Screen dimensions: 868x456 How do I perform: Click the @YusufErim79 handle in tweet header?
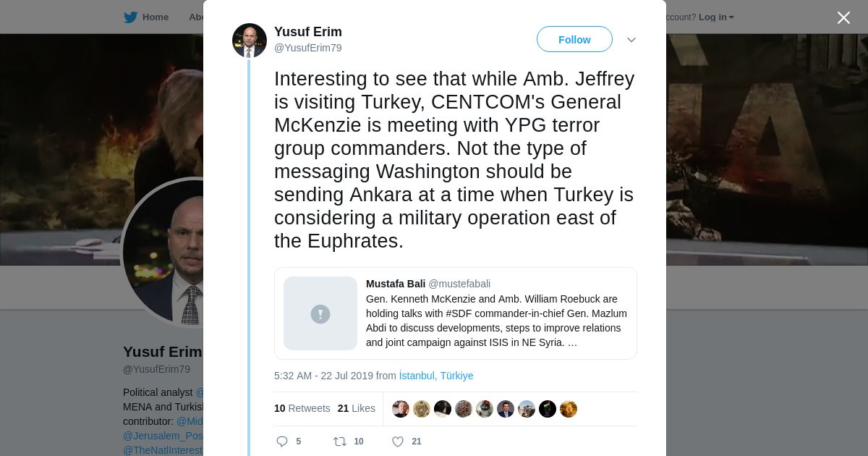tap(307, 48)
